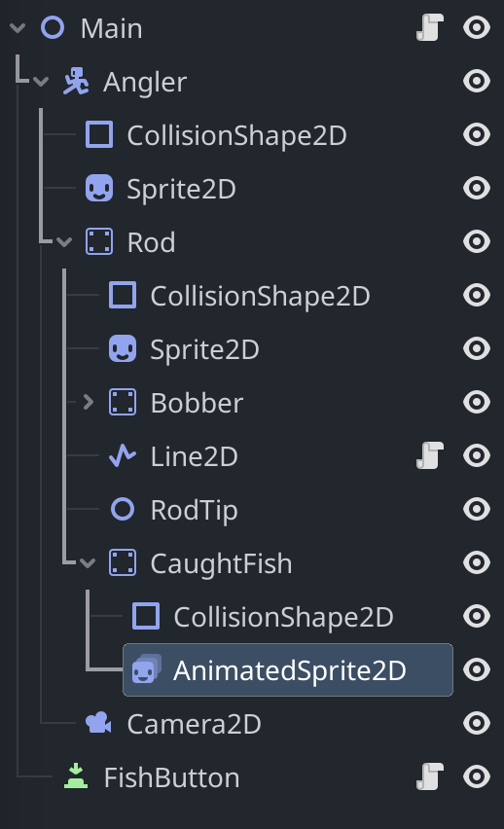Viewport: 504px width, 829px height.
Task: Collapse the Rod node tree
Action: click(64, 242)
